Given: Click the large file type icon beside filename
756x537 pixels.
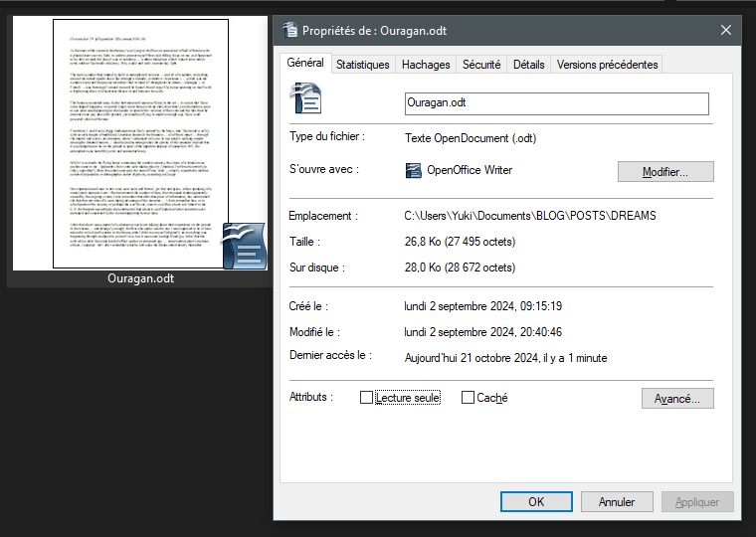Looking at the screenshot, I should (304, 103).
